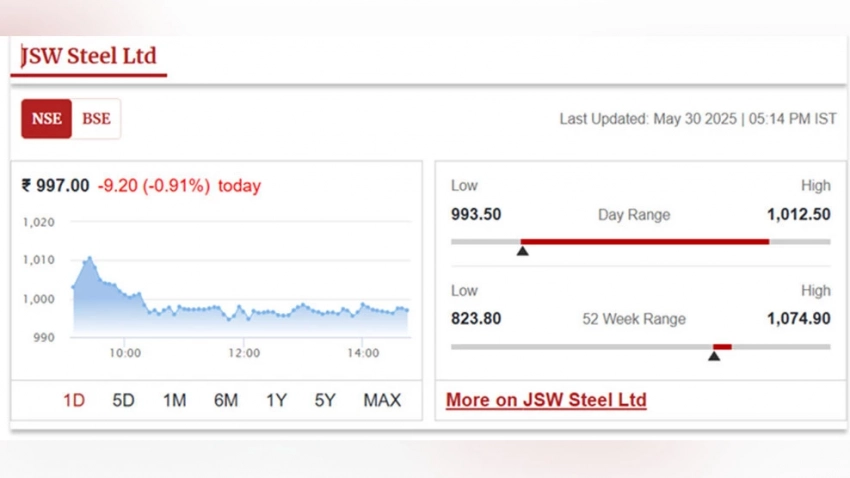Select the 1D chart range tab
This screenshot has height=478, width=850.
[x=74, y=401]
